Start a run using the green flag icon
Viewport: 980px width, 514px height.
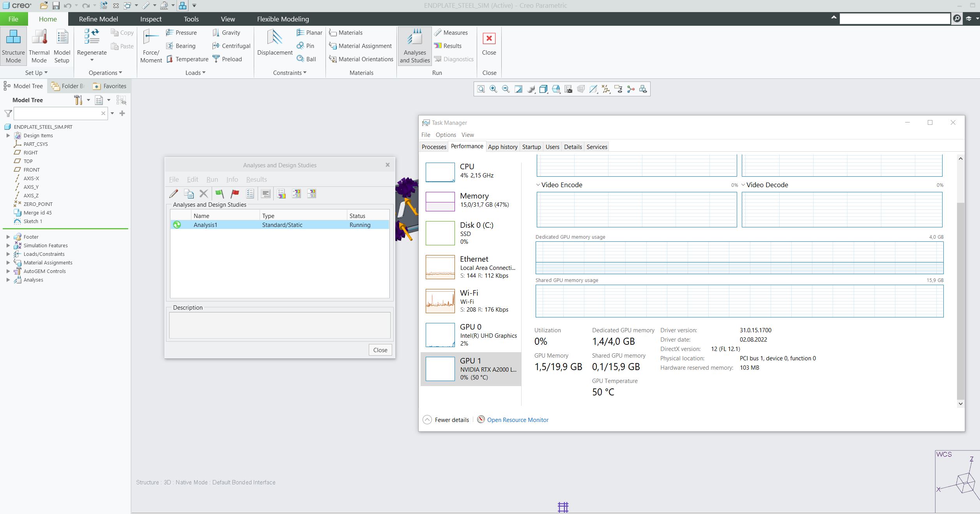[x=219, y=193]
